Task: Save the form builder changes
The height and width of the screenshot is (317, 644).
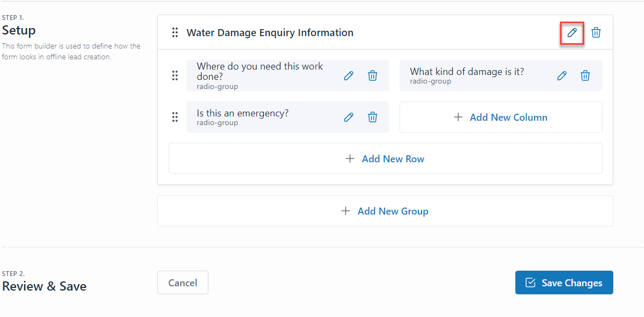Action: click(x=564, y=282)
